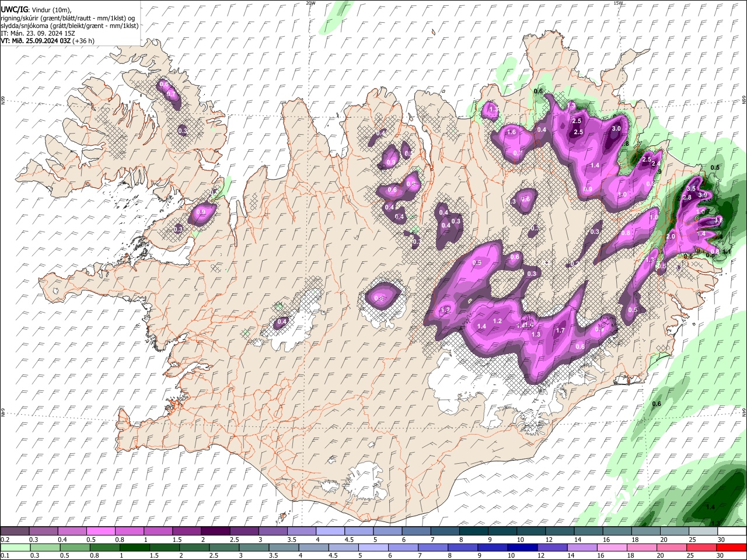
Task: Select upper legend swatch between 8 and 9
Action: click(473, 531)
